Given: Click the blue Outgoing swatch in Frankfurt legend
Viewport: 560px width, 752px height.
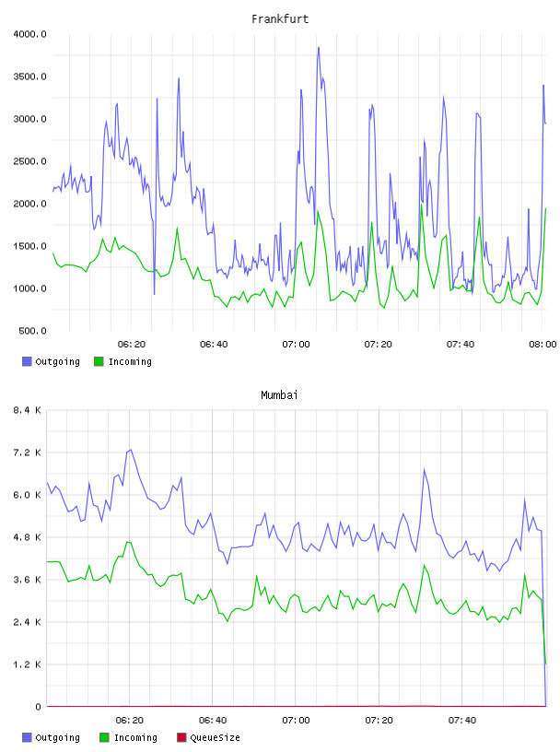Looking at the screenshot, I should [27, 361].
